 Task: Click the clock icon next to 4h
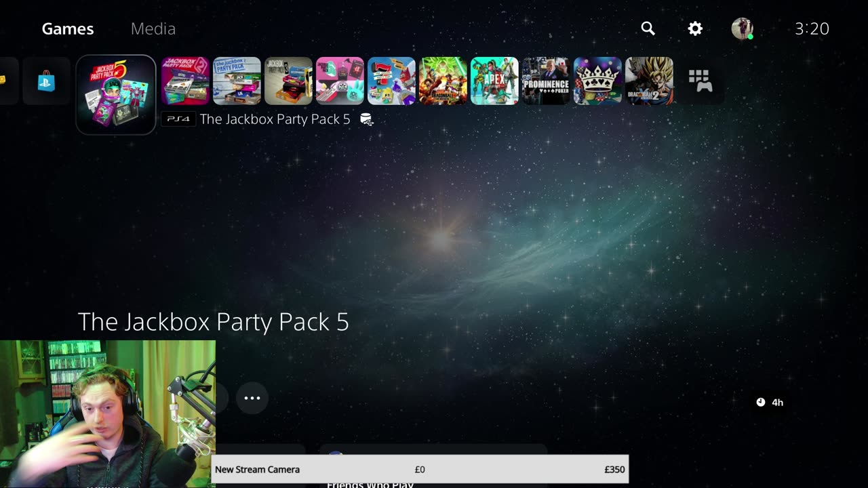click(761, 402)
